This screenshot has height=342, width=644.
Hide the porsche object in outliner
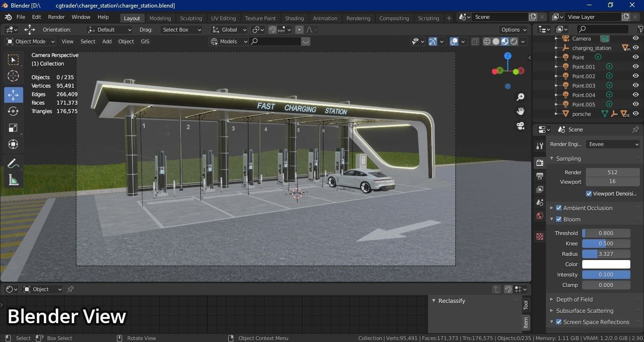tap(636, 114)
